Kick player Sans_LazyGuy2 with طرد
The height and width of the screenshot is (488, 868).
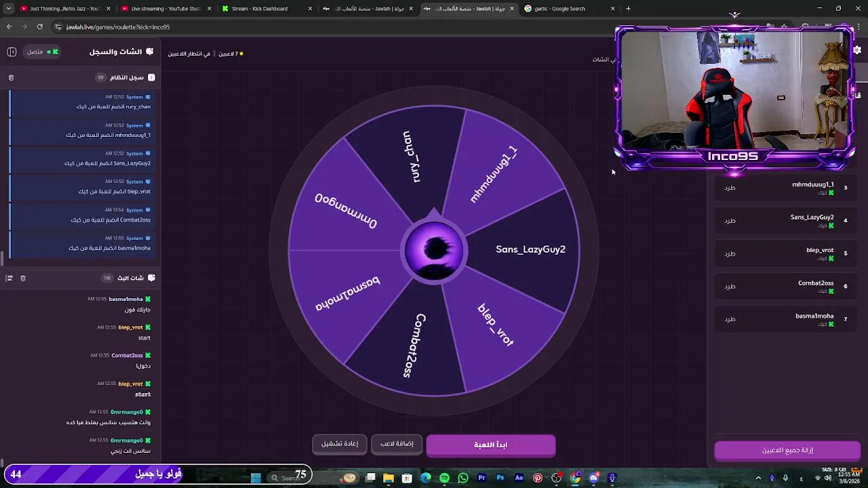730,220
